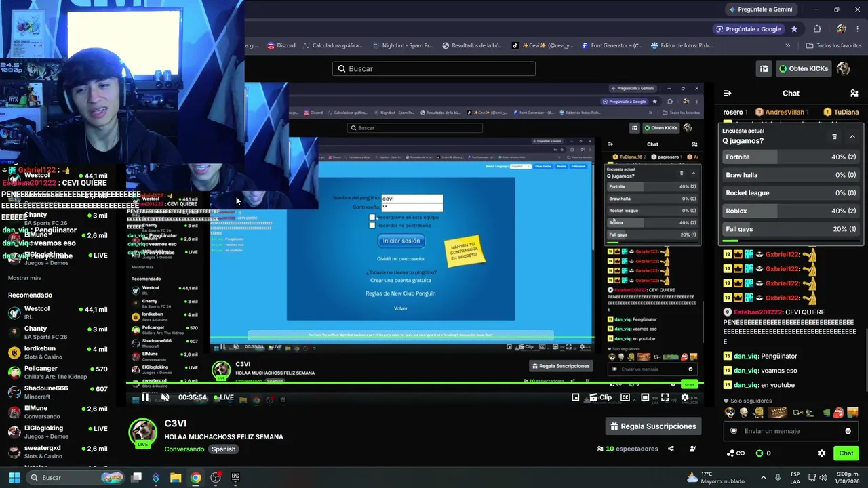
Task: Open Windows Start menu
Action: (14, 478)
